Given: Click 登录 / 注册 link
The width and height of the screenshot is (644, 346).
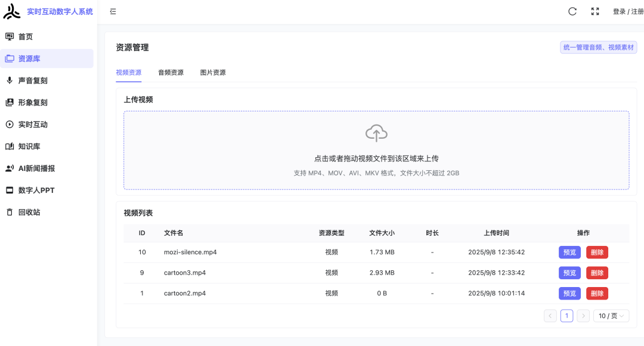Looking at the screenshot, I should (628, 11).
